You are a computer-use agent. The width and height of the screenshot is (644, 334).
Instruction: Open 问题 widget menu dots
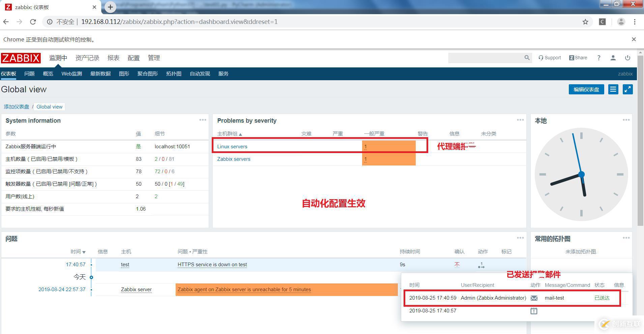[x=520, y=238]
